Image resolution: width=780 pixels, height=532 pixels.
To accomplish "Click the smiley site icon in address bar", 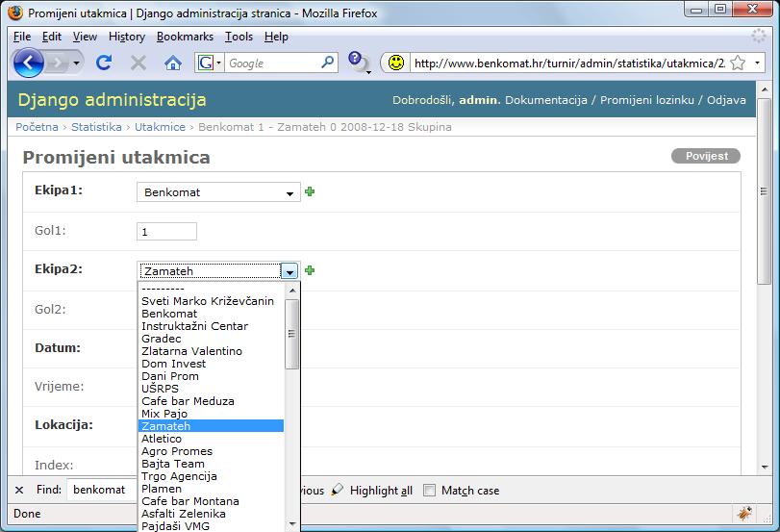I will 396,63.
